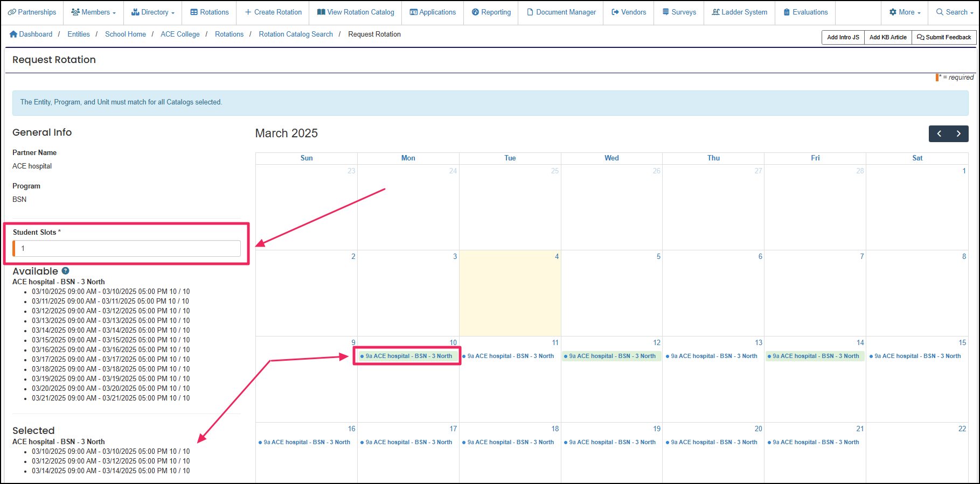
Task: Open the Rotations nav item
Action: [210, 12]
